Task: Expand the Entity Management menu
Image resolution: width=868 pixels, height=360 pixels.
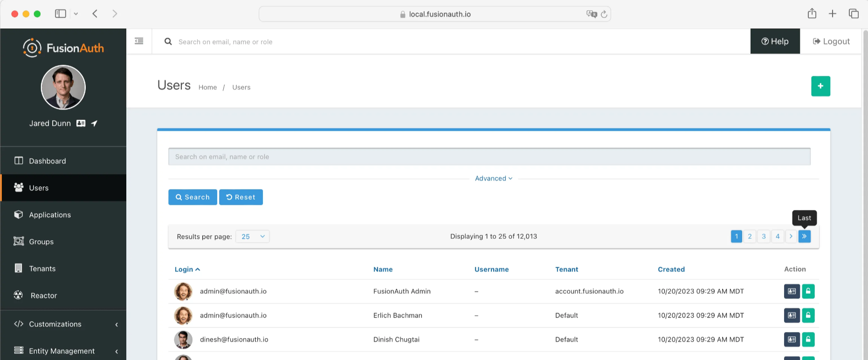Action: 63,351
